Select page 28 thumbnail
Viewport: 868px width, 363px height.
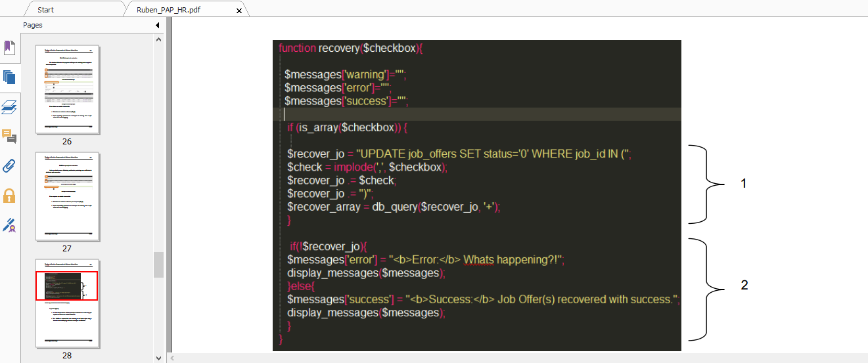point(67,303)
